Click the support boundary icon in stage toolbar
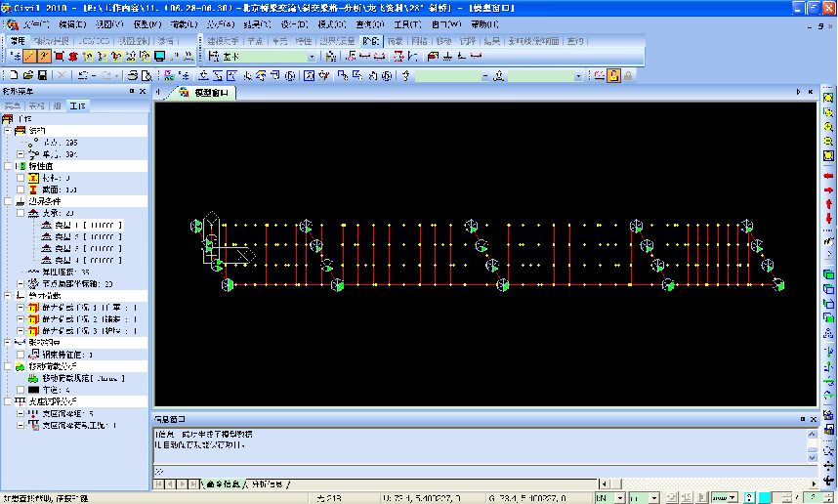This screenshot has height=504, width=838. point(448,56)
